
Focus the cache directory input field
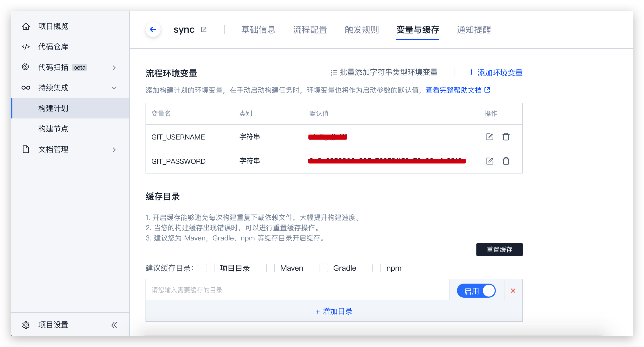pyautogui.click(x=297, y=290)
